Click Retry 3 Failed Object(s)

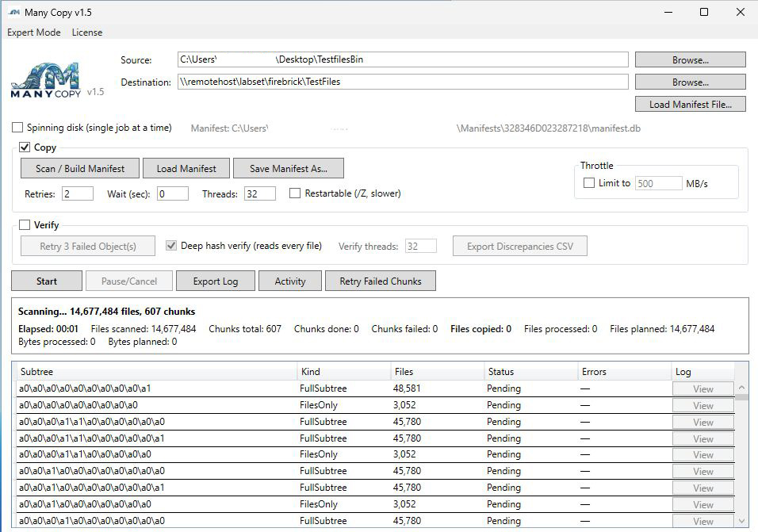click(88, 247)
